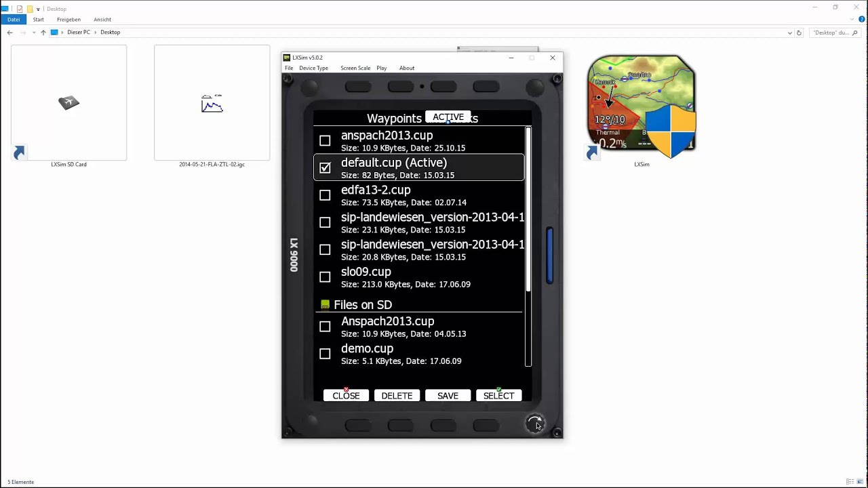Open the recent locations dropdown in Explorer
Viewport: 868px width, 488px height.
(34, 33)
